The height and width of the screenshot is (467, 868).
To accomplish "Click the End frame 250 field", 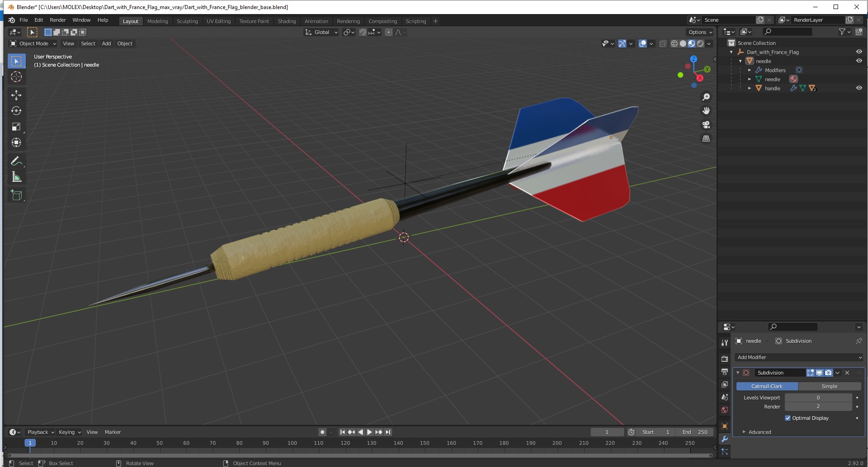I will point(695,432).
